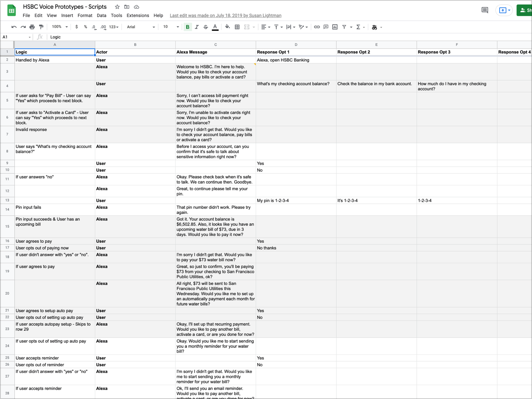Open input tools language icon
532x399 pixels.
(x=374, y=27)
